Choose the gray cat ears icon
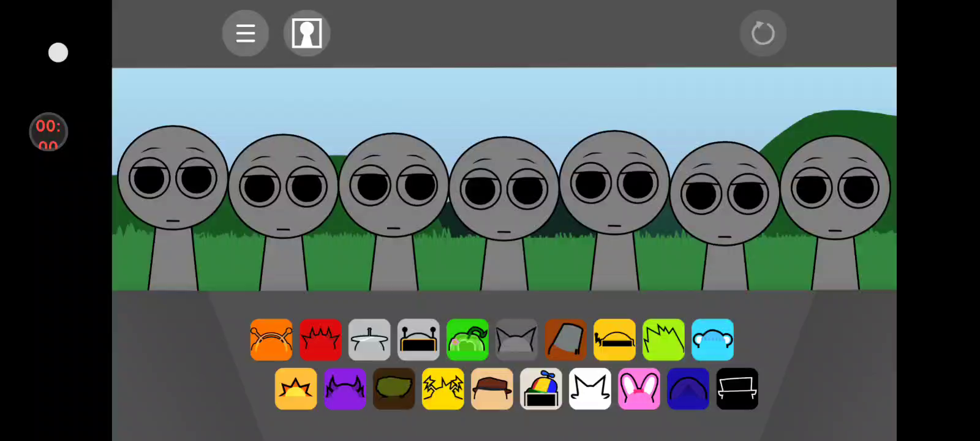Image resolution: width=980 pixels, height=441 pixels. coord(516,340)
